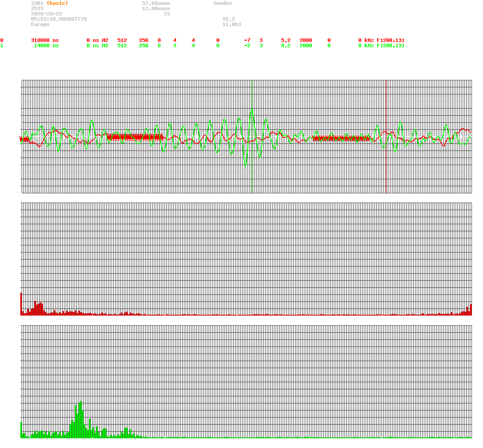Click 2000 in the red channel row
The image size is (483, 448).
click(306, 41)
